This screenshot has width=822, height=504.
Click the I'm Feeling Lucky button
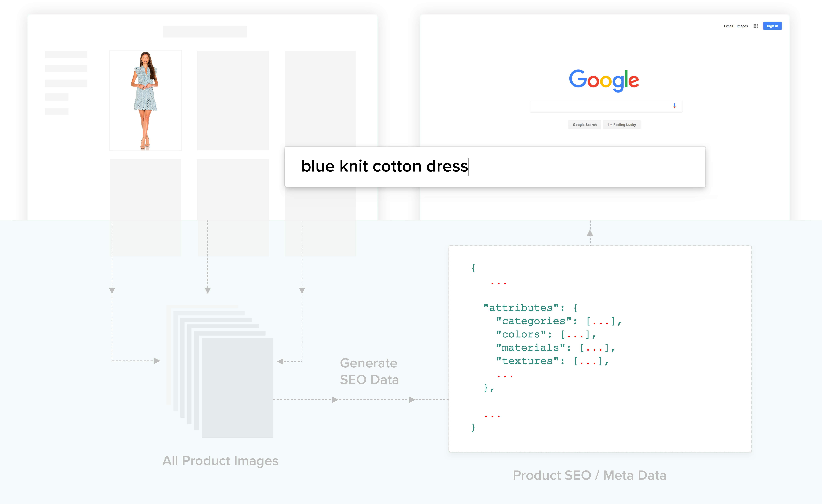tap(622, 125)
